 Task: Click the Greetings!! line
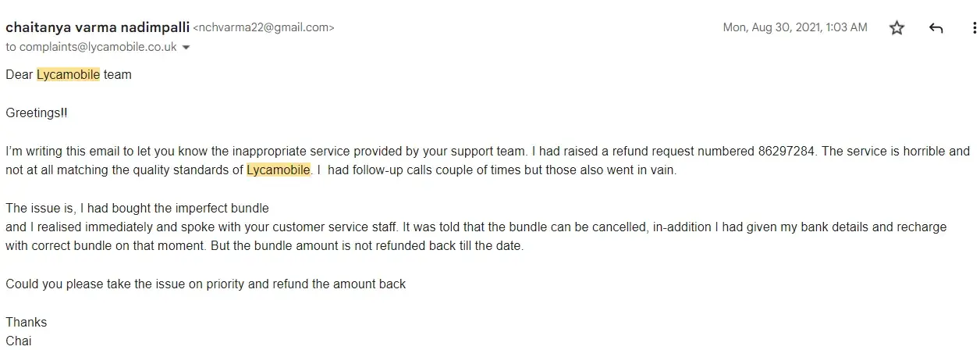click(37, 113)
